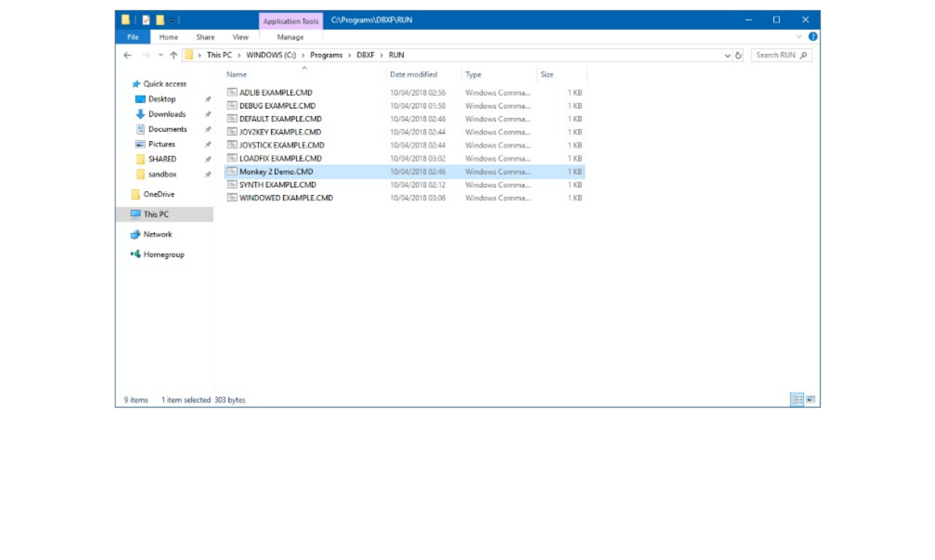Select JOYSTICK EXAMPLE.CMD file
Viewport: 935px width, 560px height.
point(405,145)
